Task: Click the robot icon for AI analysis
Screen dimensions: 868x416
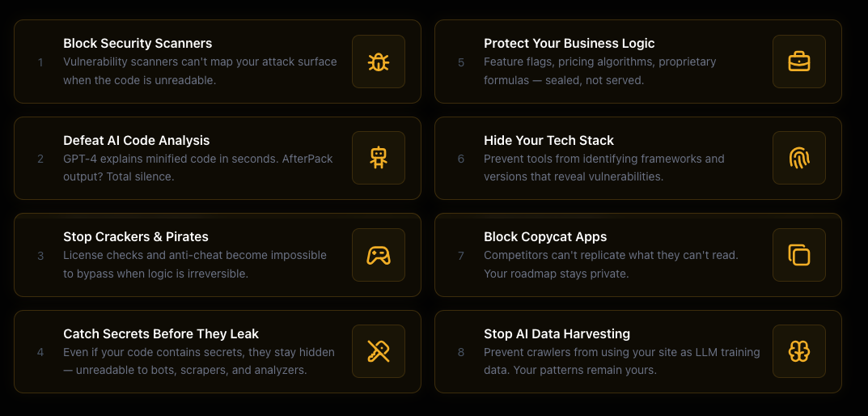Action: point(378,158)
